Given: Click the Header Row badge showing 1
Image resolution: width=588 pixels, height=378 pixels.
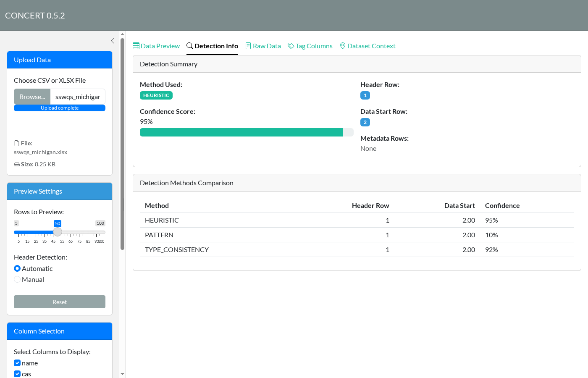Looking at the screenshot, I should click(x=365, y=95).
